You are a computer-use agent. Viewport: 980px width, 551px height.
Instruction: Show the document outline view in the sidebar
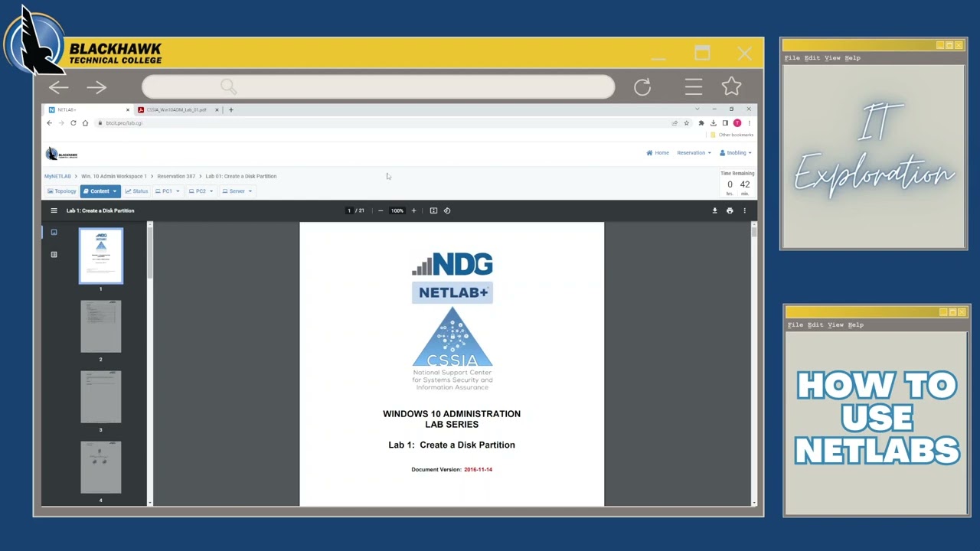(54, 254)
